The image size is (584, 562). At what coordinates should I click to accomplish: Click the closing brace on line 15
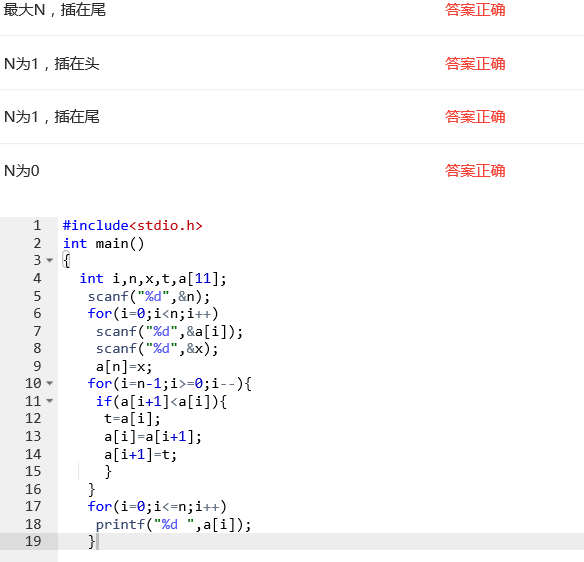click(x=108, y=471)
